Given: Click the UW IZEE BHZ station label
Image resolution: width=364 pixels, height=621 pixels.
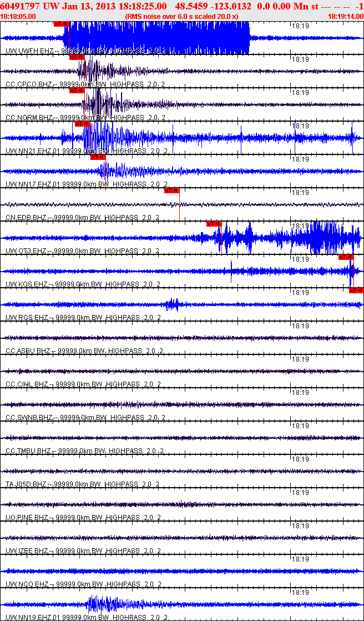Looking at the screenshot, I should (x=83, y=551).
